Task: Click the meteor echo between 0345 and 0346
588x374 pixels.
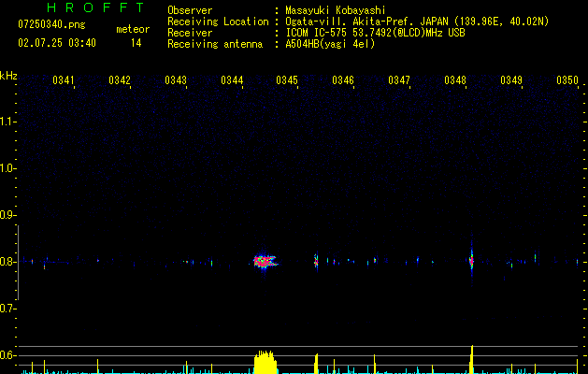Action: 316,260
